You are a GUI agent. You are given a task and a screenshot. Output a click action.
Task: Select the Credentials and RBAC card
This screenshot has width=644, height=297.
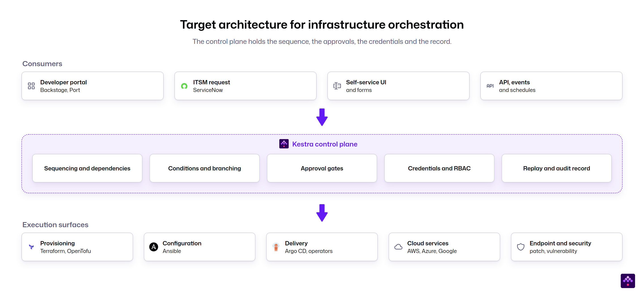[x=439, y=168]
